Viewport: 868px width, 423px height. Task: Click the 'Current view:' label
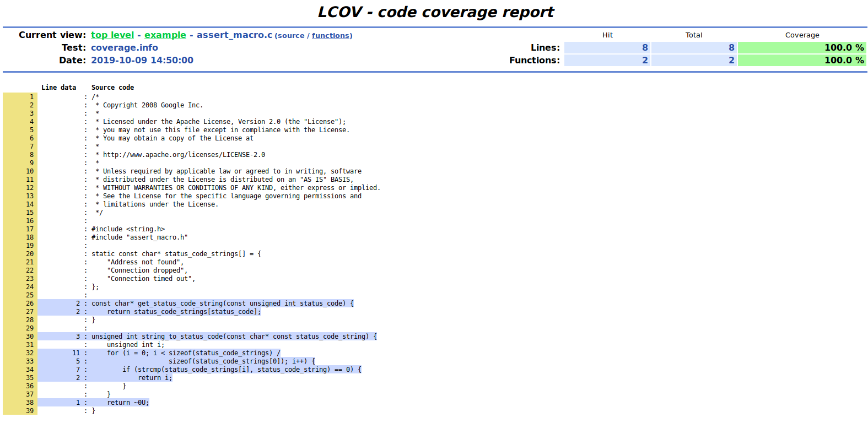(x=52, y=35)
